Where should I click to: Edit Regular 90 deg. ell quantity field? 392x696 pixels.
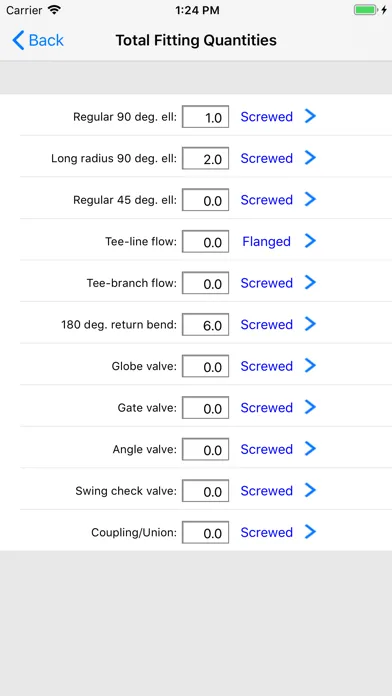click(206, 117)
